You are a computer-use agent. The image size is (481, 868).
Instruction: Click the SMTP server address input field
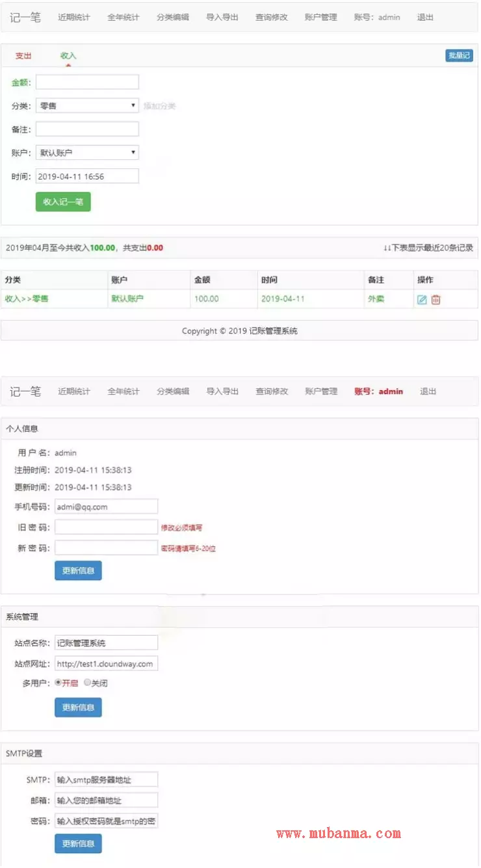[106, 780]
